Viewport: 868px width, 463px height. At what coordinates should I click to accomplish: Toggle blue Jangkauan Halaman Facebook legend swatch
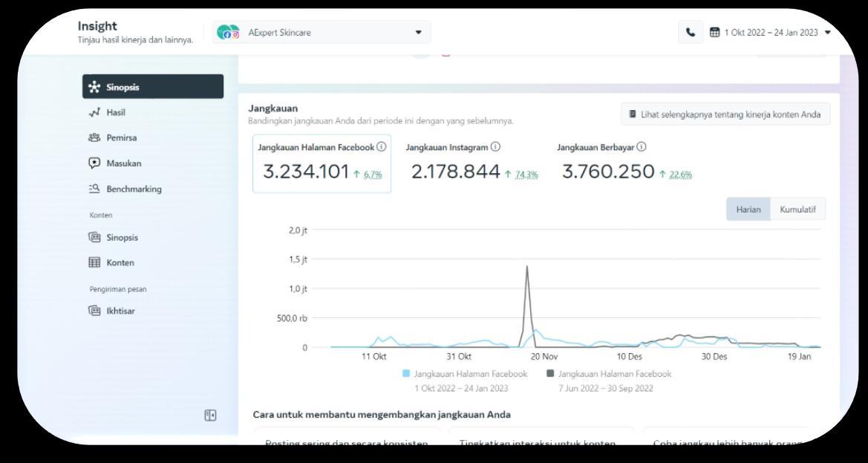pyautogui.click(x=406, y=374)
